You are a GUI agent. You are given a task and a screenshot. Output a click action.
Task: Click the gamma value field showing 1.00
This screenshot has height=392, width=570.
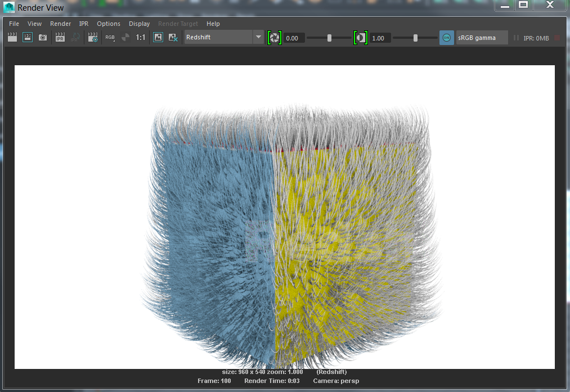pos(379,38)
